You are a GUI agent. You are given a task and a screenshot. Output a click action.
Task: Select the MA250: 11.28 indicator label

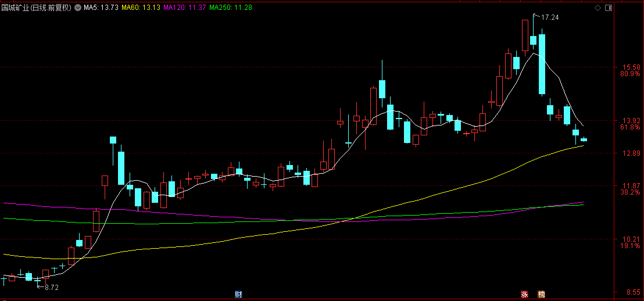pyautogui.click(x=230, y=8)
